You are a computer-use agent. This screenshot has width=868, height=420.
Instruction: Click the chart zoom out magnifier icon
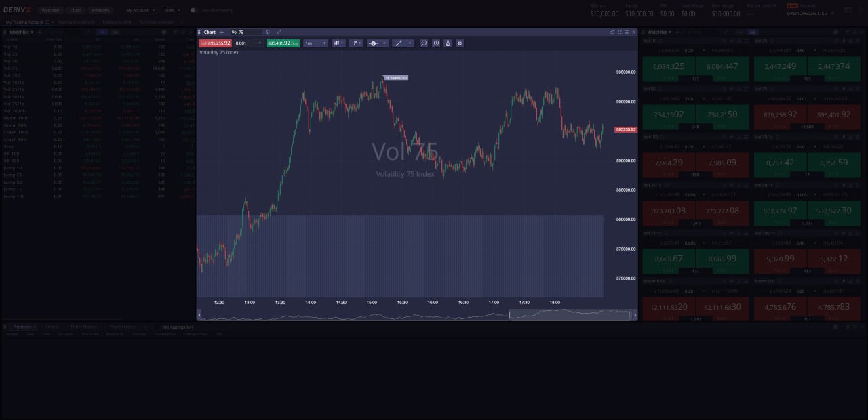[x=424, y=43]
